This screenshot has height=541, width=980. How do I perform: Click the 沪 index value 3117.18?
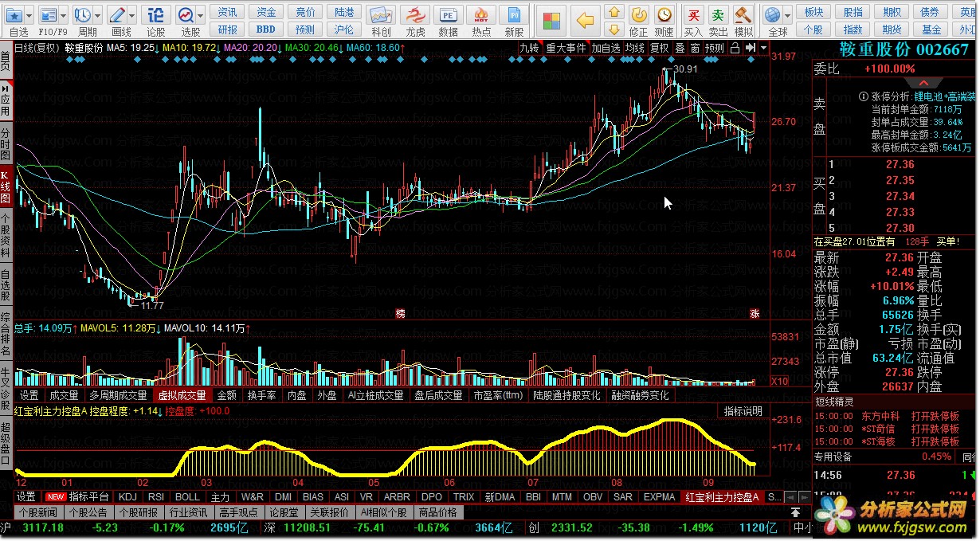(x=43, y=527)
